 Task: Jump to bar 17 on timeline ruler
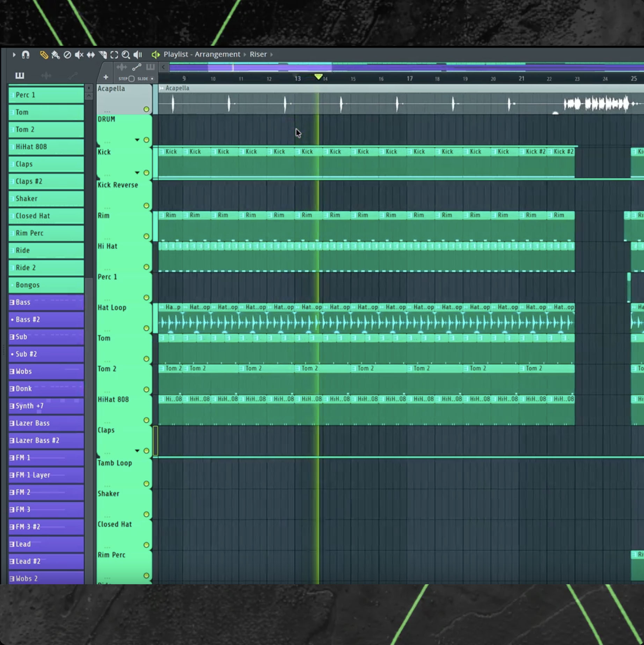point(410,79)
